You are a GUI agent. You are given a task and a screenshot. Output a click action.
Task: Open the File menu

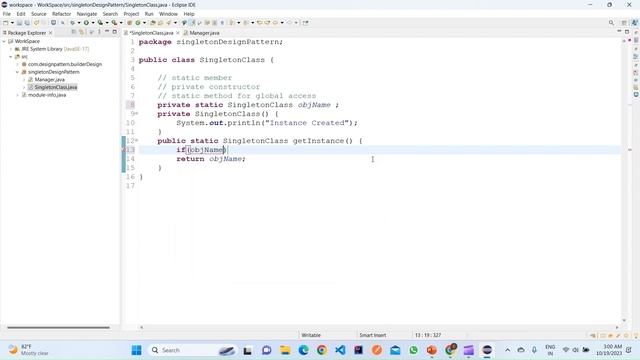coord(7,14)
